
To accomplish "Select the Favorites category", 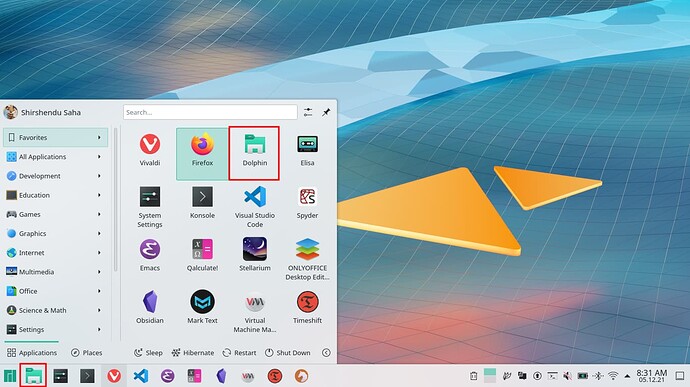I will pos(55,137).
